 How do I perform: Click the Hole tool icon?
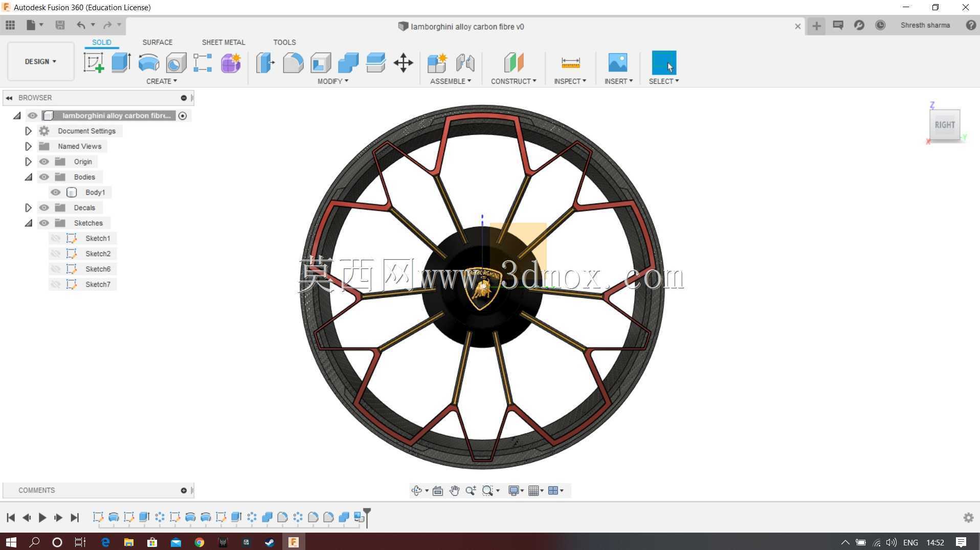pos(176,63)
